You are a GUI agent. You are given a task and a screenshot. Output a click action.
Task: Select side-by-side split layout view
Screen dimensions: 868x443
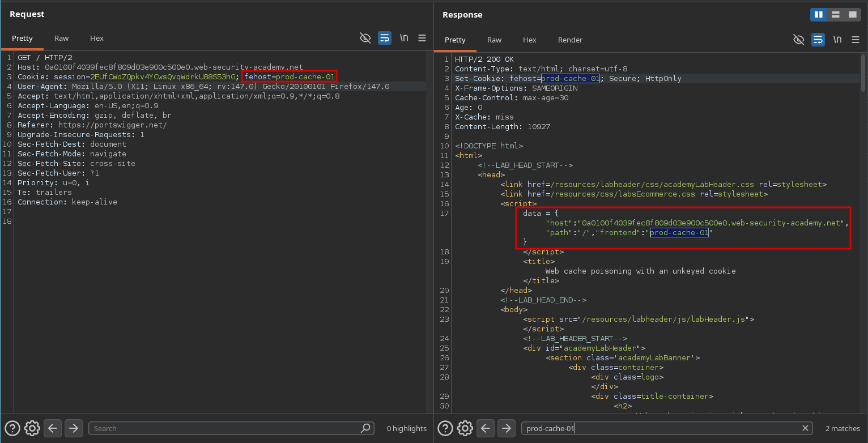818,15
